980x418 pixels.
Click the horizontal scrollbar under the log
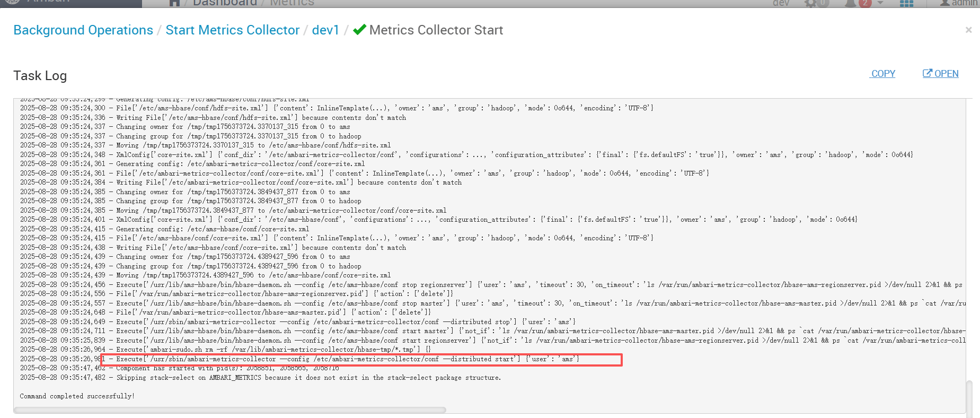pos(229,410)
